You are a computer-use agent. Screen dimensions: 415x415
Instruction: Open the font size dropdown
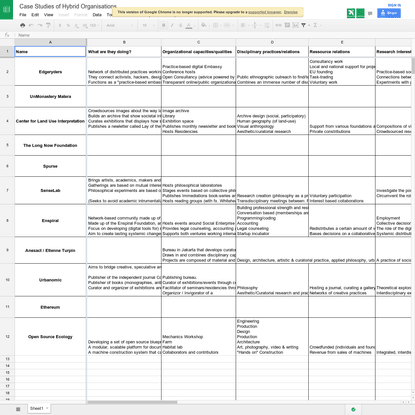tap(149, 25)
